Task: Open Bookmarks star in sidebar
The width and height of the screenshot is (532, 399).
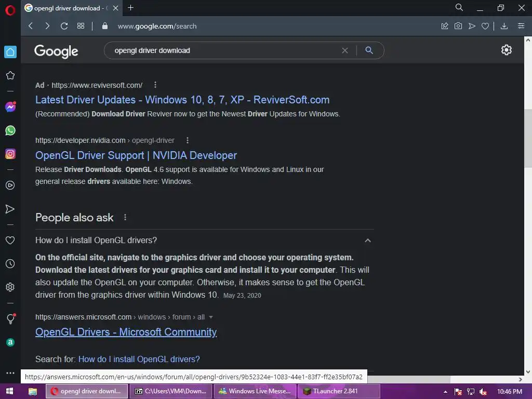Action: click(x=10, y=75)
